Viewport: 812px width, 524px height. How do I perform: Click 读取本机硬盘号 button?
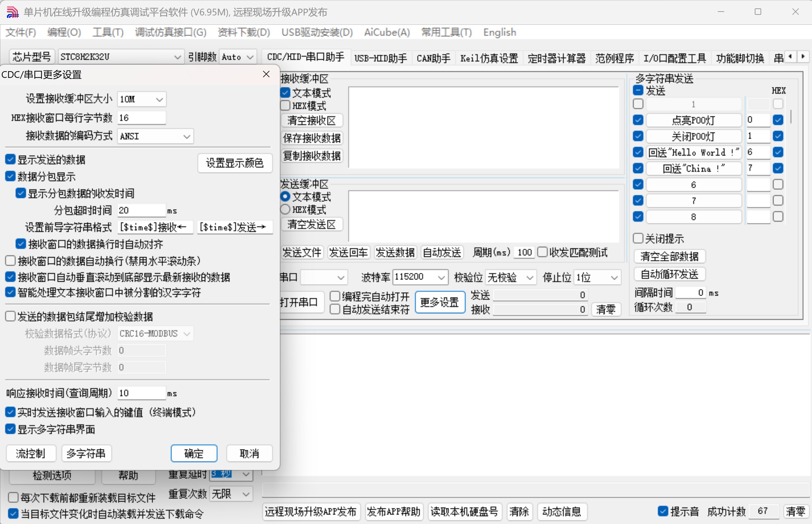click(464, 511)
